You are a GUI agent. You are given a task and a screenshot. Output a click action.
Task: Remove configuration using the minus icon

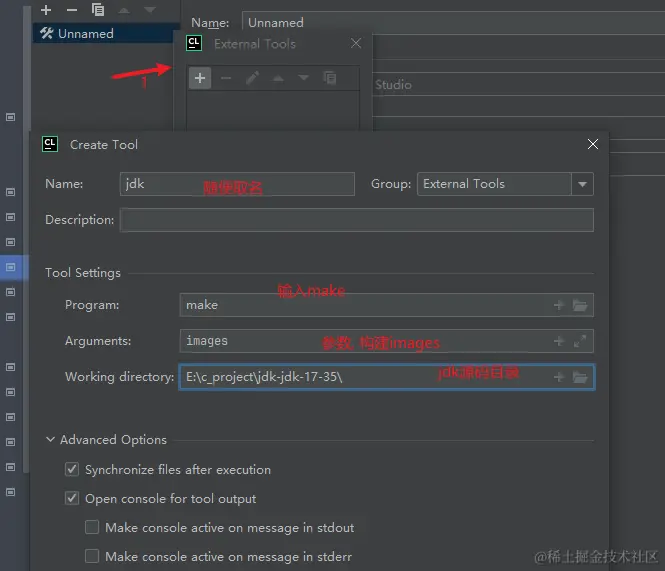(x=72, y=10)
